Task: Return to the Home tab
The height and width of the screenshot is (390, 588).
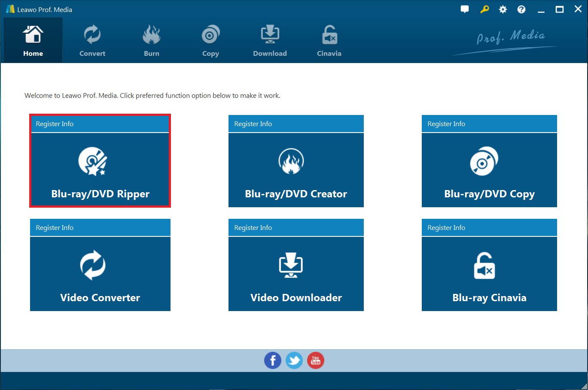Action: pos(33,40)
